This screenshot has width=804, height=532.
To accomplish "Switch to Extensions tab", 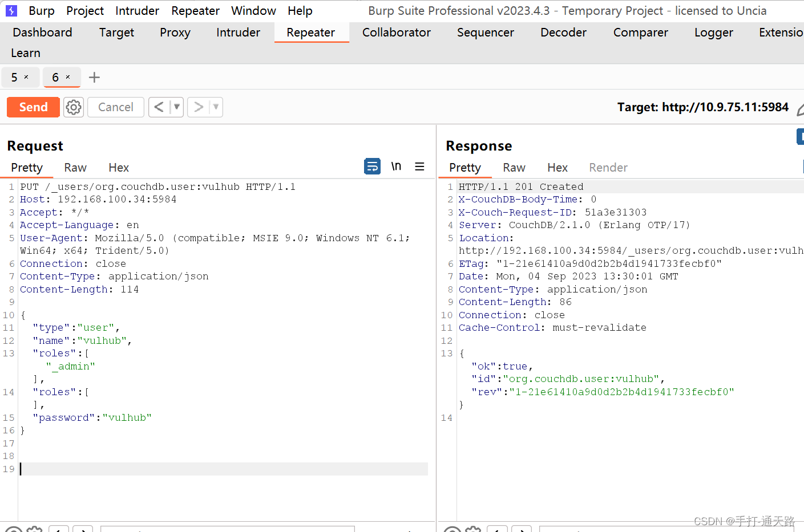I will click(781, 33).
